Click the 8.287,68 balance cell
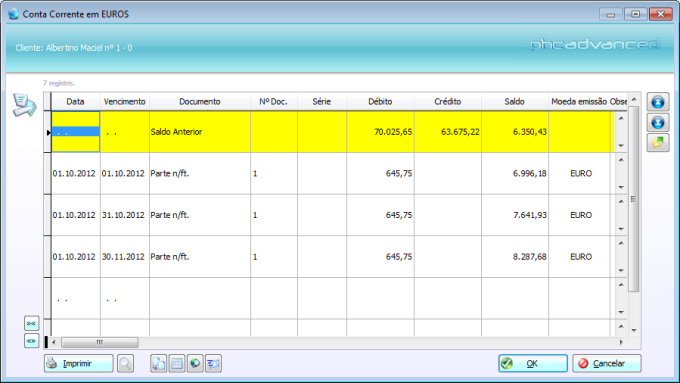This screenshot has height=383, width=680. (515, 257)
